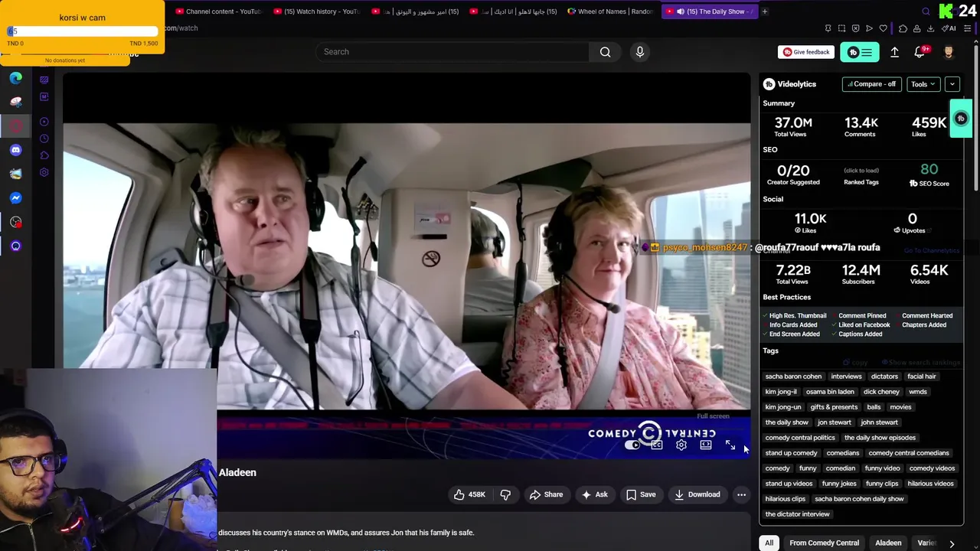Open the TubeBuddy menu button
980x551 pixels.
859,52
